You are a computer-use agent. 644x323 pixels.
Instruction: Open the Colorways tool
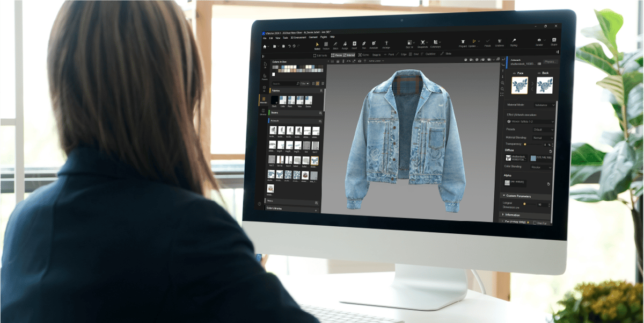[435, 44]
